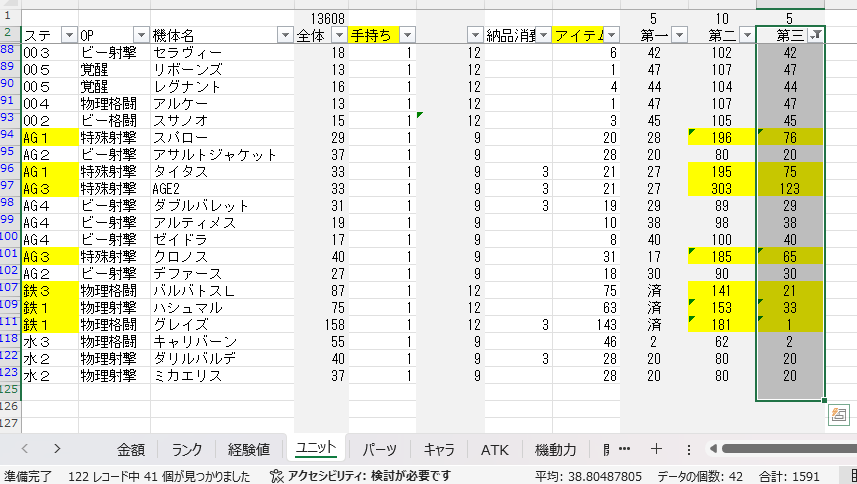Click the Quick Analysis icon below selection

839,415
